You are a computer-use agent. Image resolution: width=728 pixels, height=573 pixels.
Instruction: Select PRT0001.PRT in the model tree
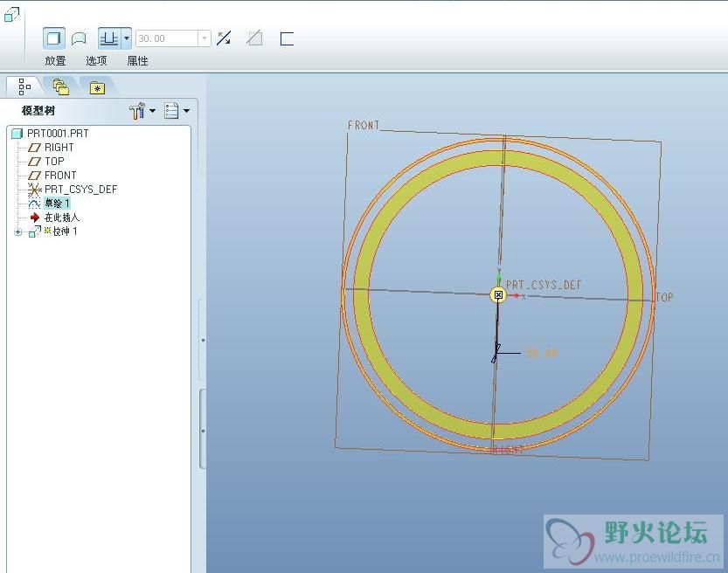(x=58, y=134)
